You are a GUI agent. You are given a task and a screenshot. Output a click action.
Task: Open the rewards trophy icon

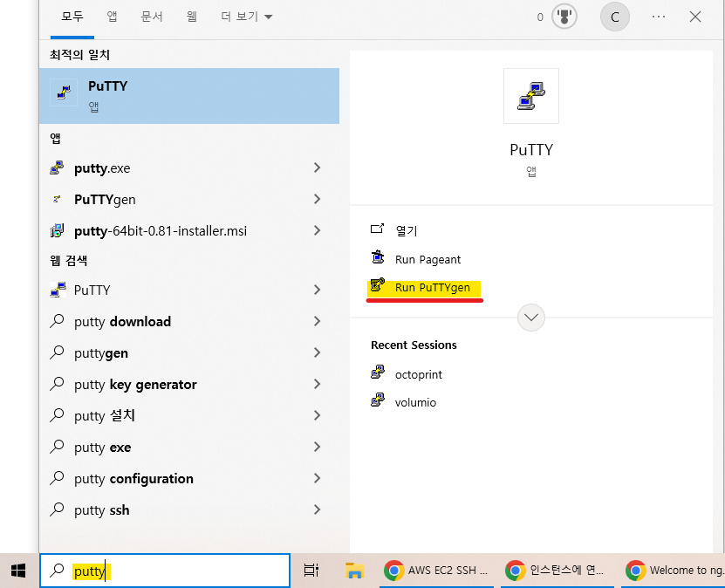coord(564,17)
